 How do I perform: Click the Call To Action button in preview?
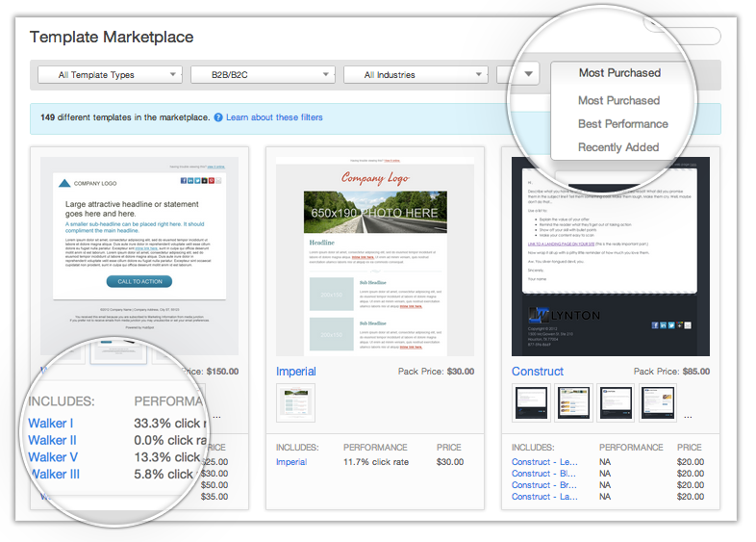139,281
